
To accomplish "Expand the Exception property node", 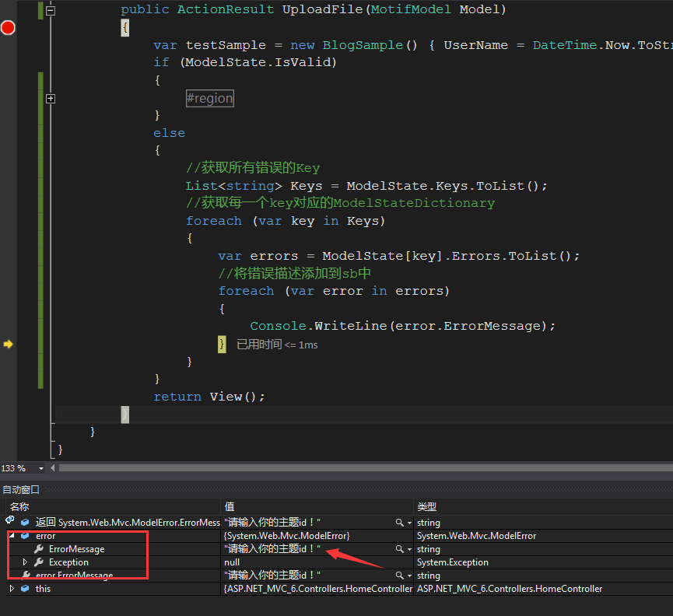I will (25, 562).
